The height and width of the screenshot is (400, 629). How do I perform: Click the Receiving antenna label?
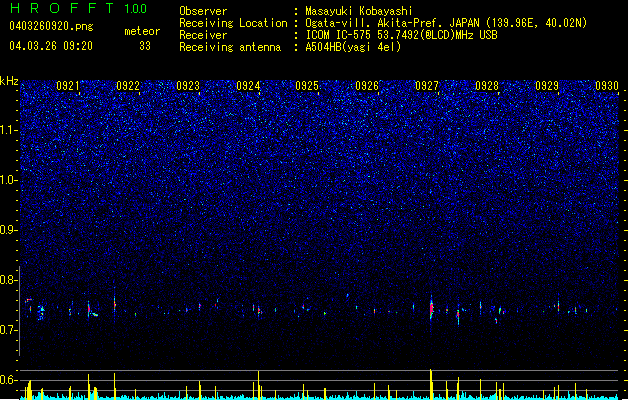(230, 47)
